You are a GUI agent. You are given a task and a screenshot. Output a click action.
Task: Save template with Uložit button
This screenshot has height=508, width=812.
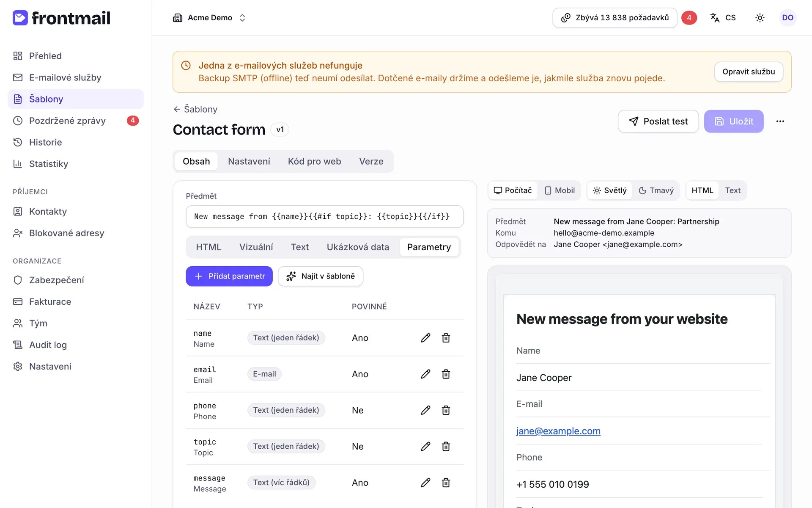coord(734,121)
